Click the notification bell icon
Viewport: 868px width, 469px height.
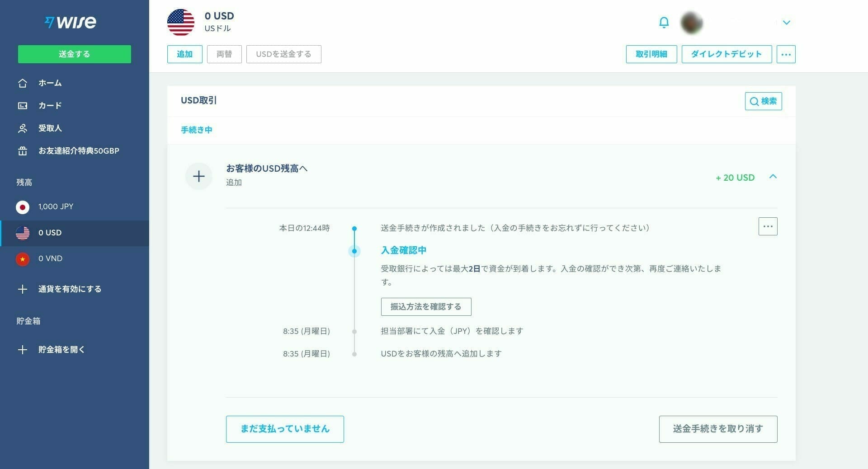pyautogui.click(x=664, y=23)
